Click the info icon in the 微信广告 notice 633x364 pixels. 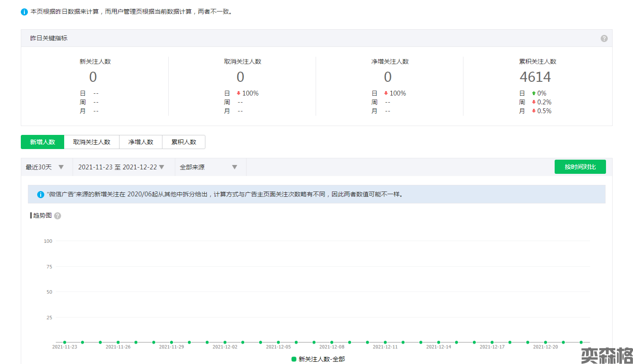point(41,195)
